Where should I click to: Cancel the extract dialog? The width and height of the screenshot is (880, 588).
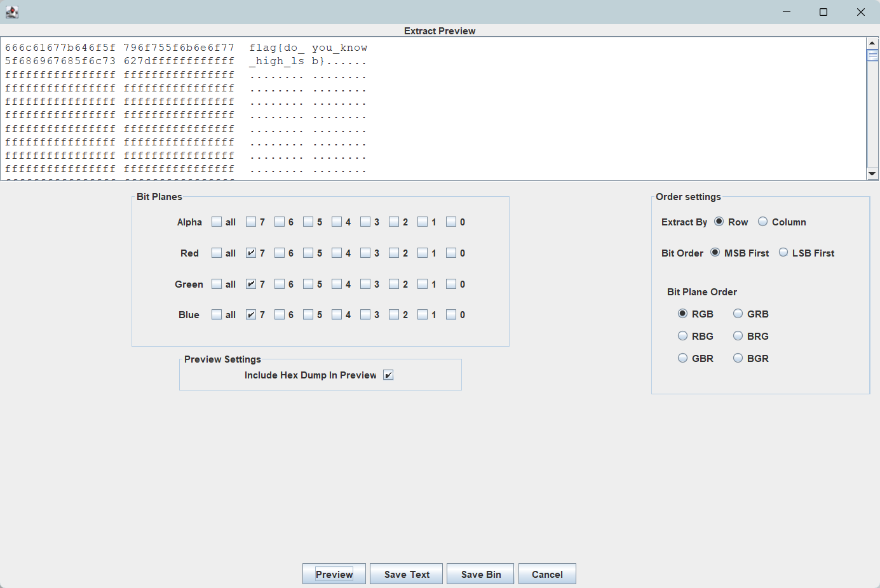(547, 574)
